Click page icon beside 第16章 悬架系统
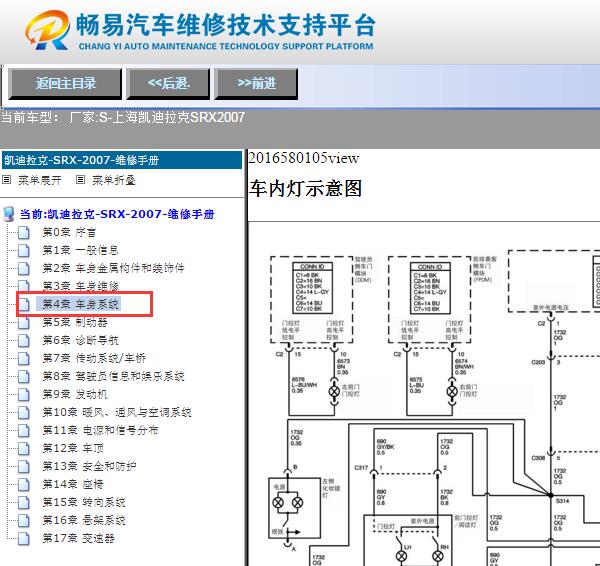This screenshot has height=566, width=600. (24, 520)
